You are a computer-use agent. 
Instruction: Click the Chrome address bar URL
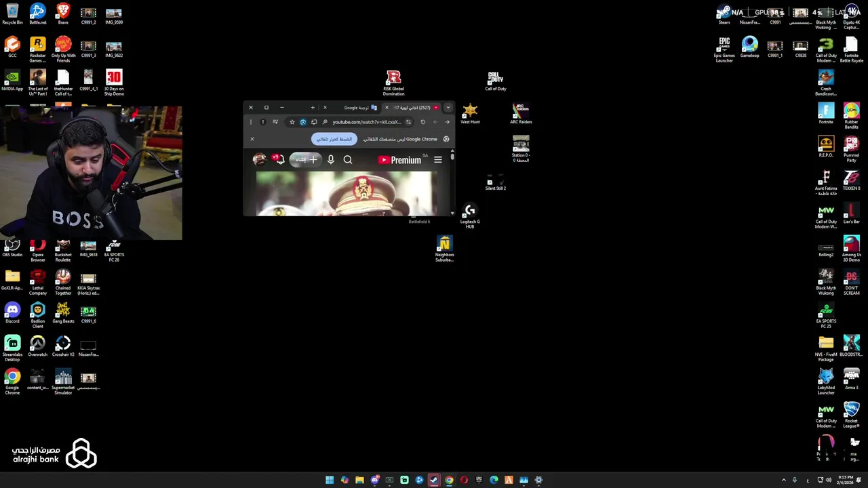click(x=367, y=122)
